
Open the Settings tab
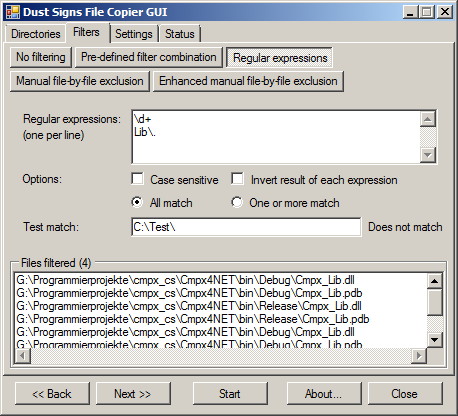pyautogui.click(x=134, y=34)
